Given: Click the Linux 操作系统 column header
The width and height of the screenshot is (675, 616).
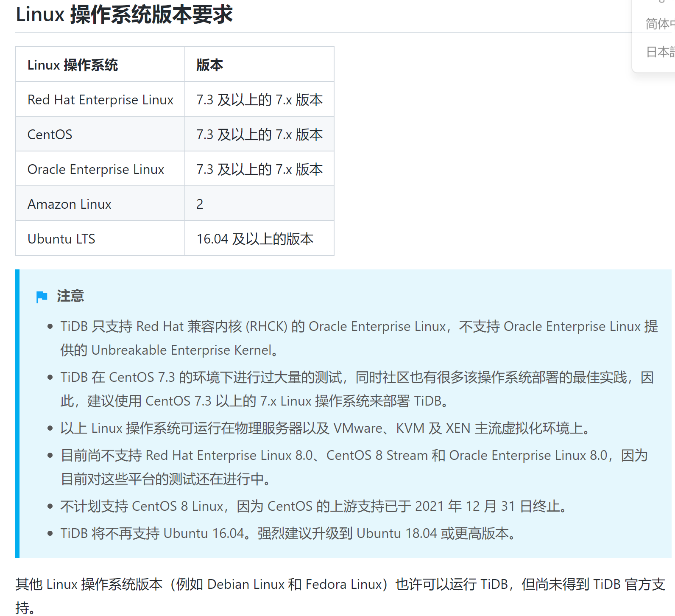Looking at the screenshot, I should click(x=100, y=64).
